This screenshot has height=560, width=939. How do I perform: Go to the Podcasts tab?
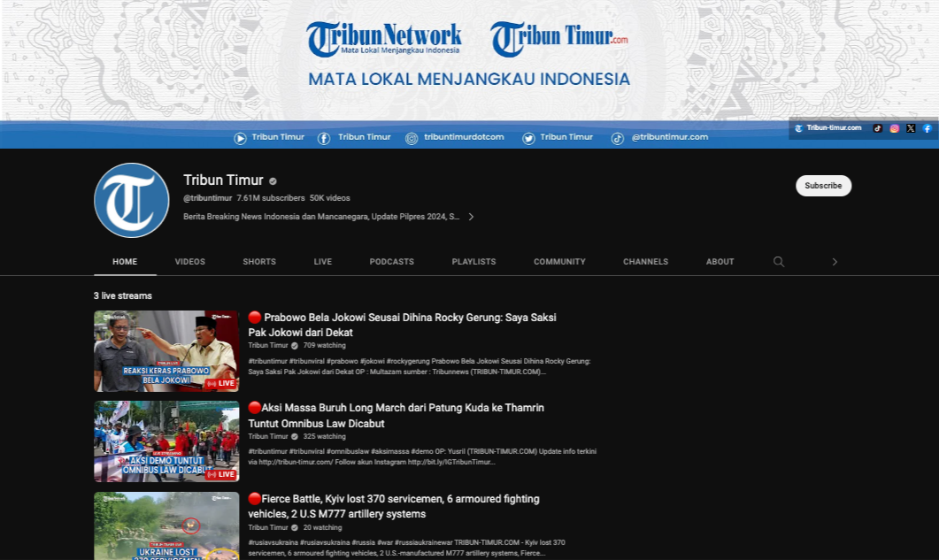click(x=392, y=262)
